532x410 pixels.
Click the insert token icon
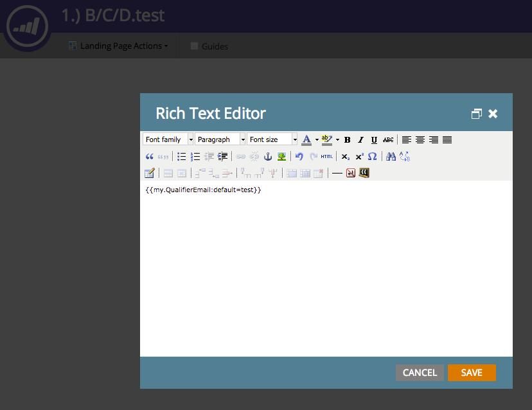[x=364, y=173]
